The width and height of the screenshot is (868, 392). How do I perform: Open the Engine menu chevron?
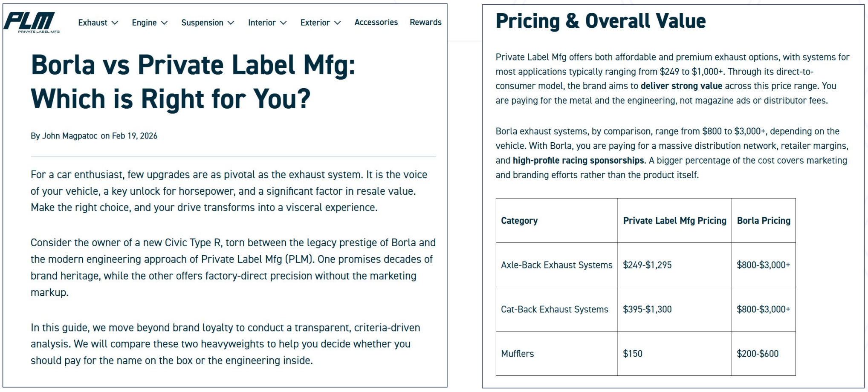click(165, 23)
